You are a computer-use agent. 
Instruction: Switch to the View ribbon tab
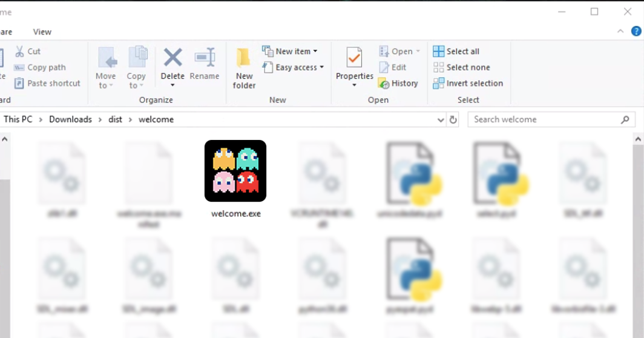pos(42,32)
